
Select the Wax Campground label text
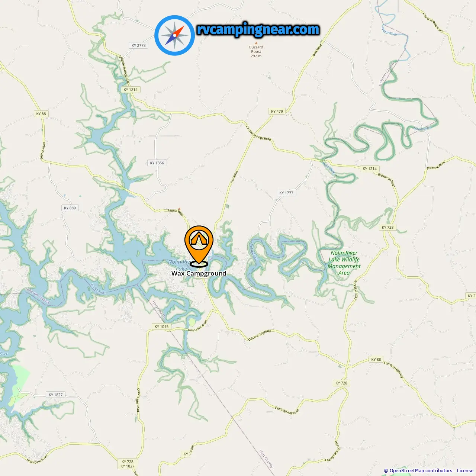point(199,273)
